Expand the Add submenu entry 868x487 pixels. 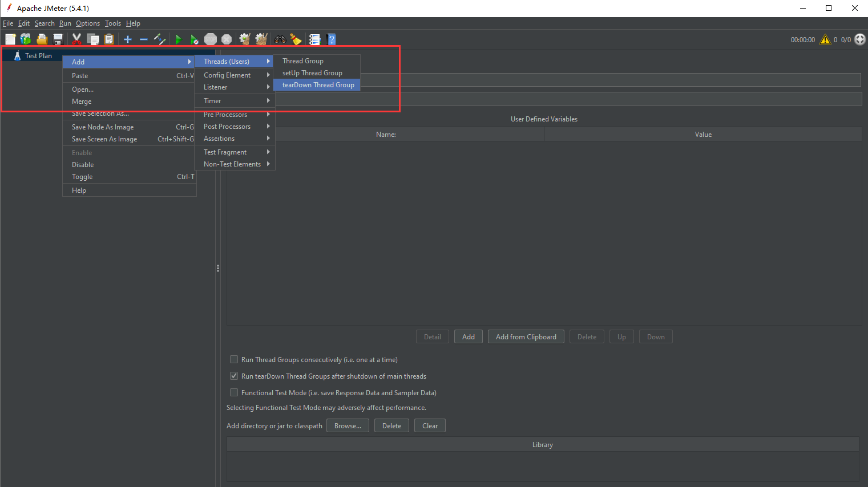(x=129, y=62)
